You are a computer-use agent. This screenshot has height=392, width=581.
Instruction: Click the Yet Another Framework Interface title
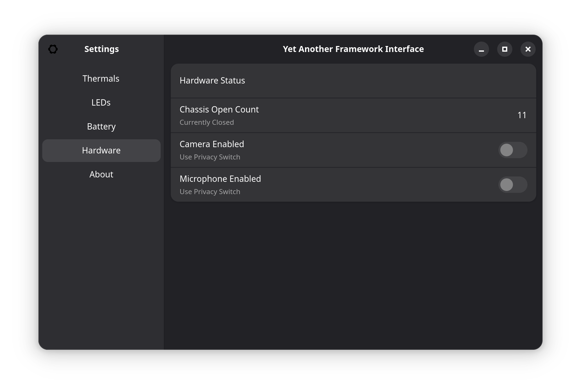click(353, 49)
